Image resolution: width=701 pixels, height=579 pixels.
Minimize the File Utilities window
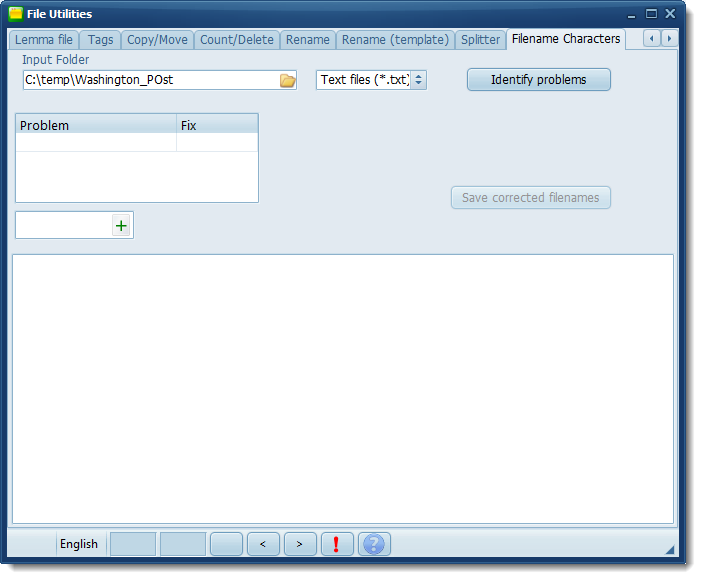(x=631, y=15)
